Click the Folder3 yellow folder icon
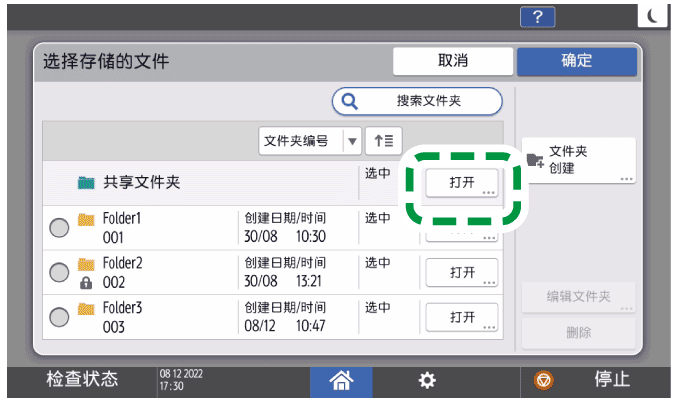Image resolution: width=675 pixels, height=400 pixels. (x=86, y=309)
